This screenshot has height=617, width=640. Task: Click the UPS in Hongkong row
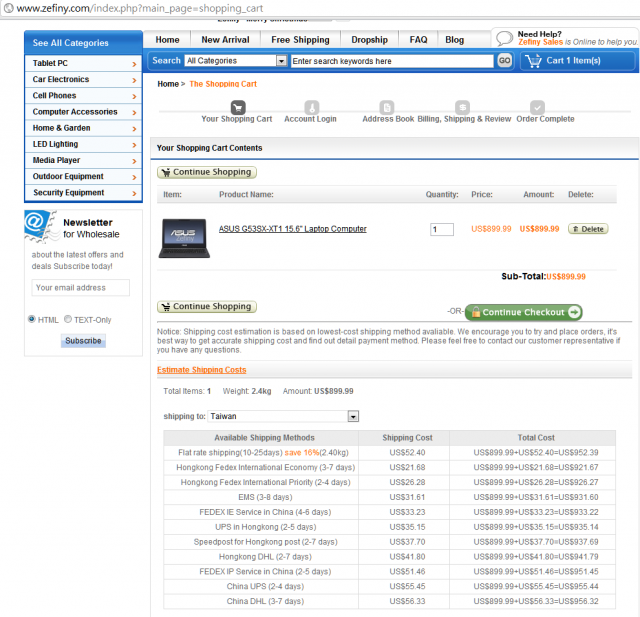[389, 527]
